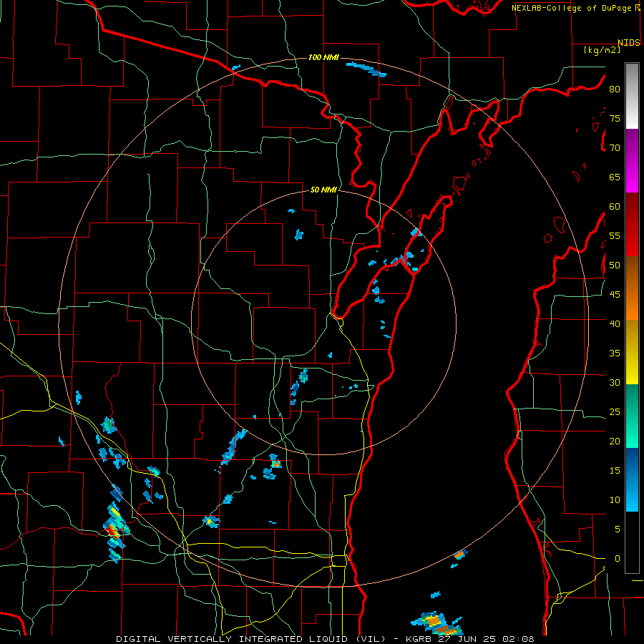Image resolution: width=644 pixels, height=644 pixels.
Task: Pick the yellow segment of the color bar
Action: [x=632, y=352]
